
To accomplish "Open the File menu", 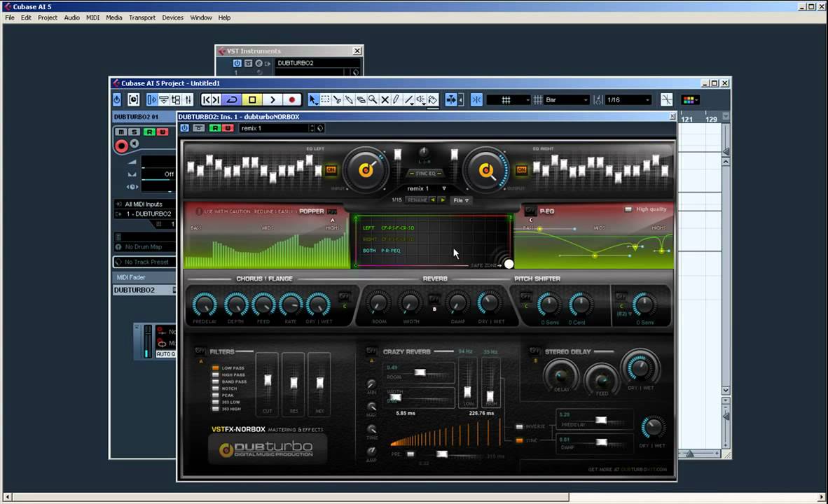I will tap(10, 17).
